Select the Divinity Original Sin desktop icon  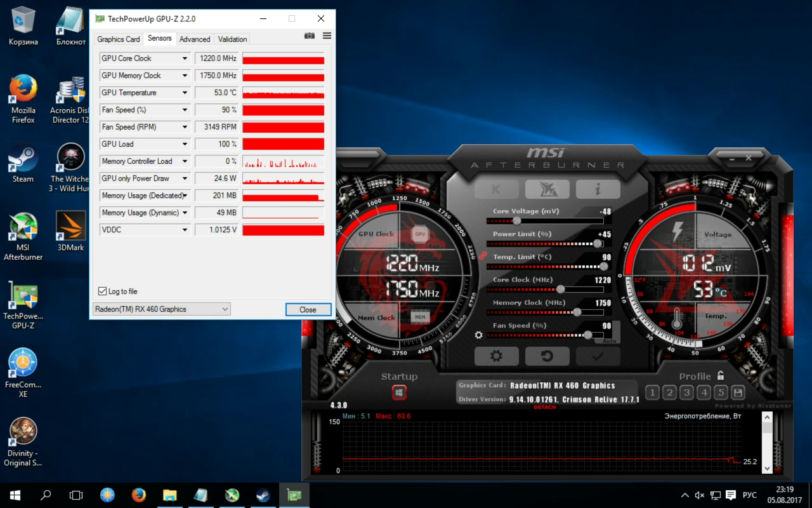pyautogui.click(x=23, y=442)
